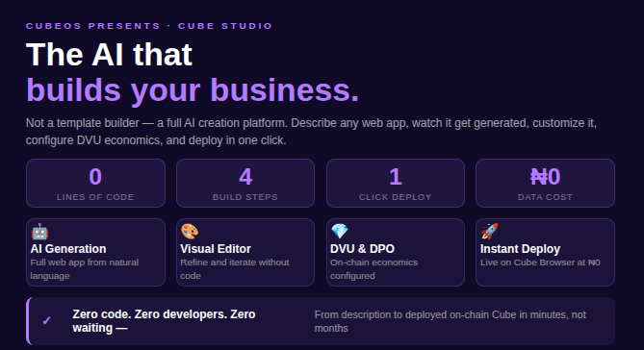Click the diamond icon on DVU & DPO card

coord(340,232)
